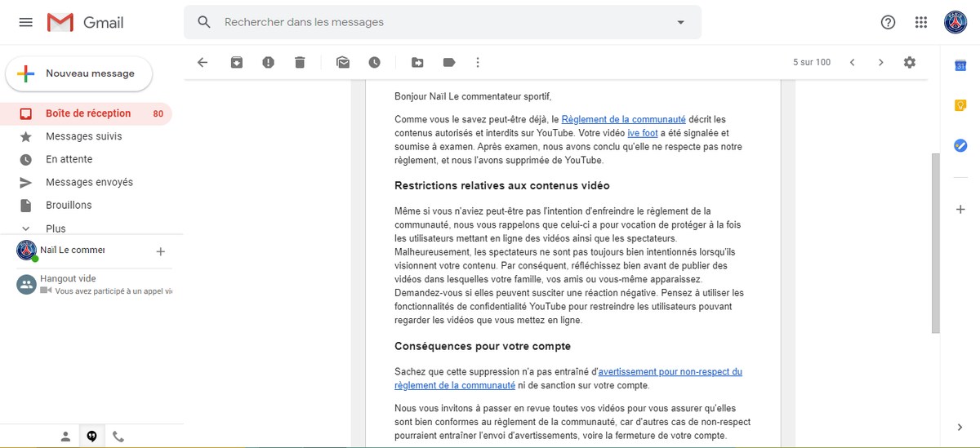Click the Gmail logo

pyautogui.click(x=86, y=22)
